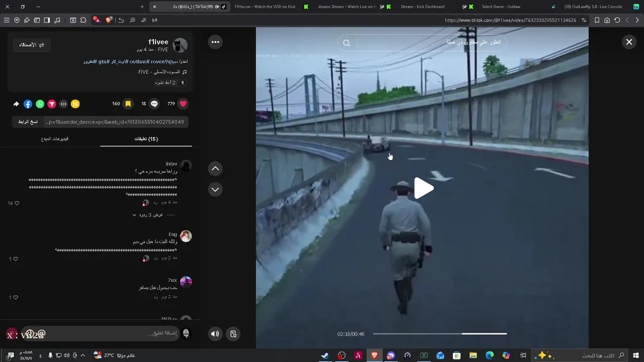This screenshot has height=362, width=644.
Task: Switch to the (15) تعليقات comments tab
Action: pos(146,139)
